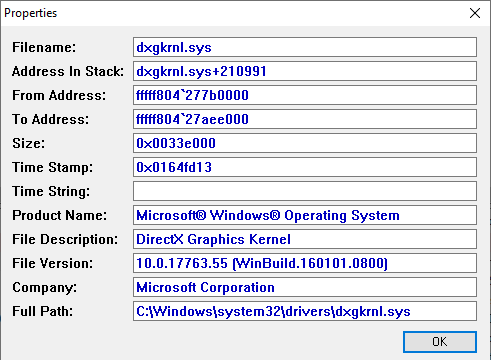Close the Properties dialog

pos(475,13)
